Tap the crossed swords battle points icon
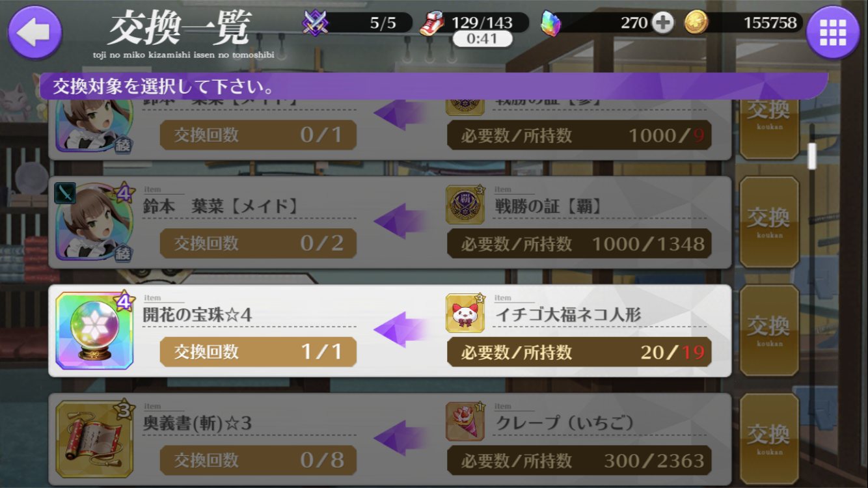This screenshot has height=488, width=868. (315, 23)
